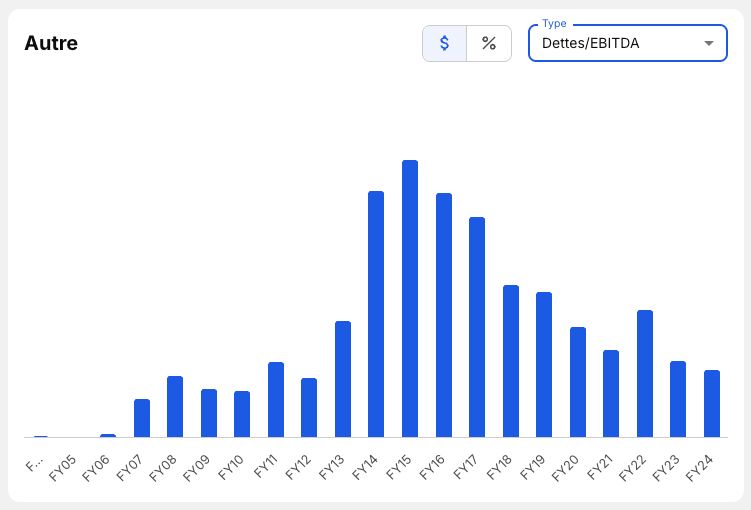Click the FY05 axis label
Screen dimensions: 751x510
coord(62,468)
